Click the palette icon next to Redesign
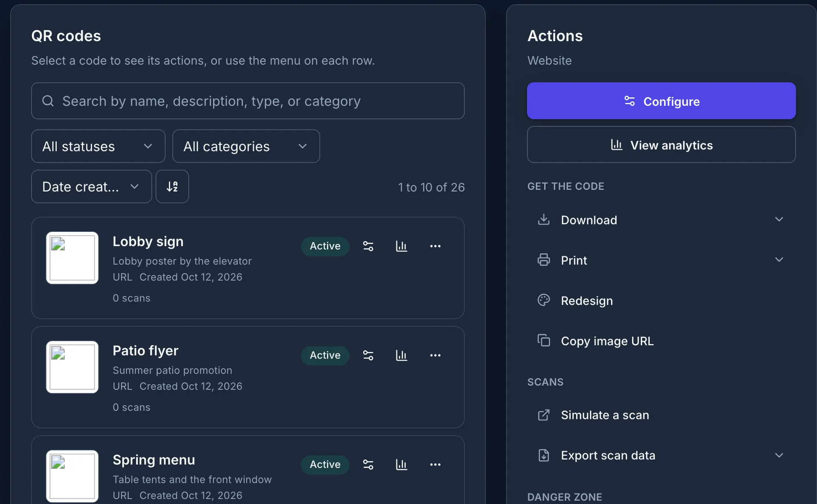Image resolution: width=817 pixels, height=504 pixels. click(x=544, y=300)
